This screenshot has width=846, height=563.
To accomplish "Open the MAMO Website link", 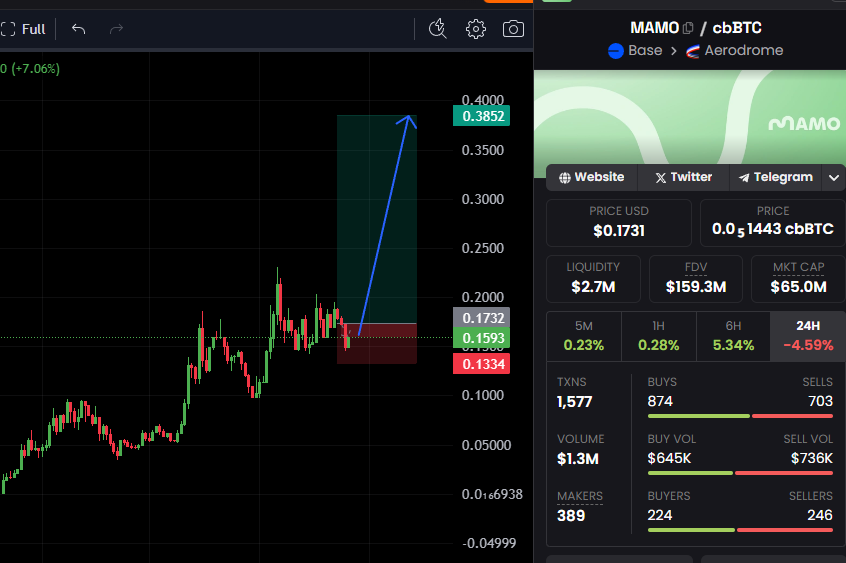I will [x=592, y=178].
